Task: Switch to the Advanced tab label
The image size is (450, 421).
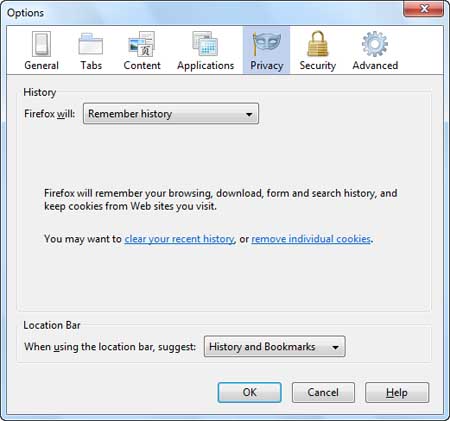Action: (x=375, y=65)
